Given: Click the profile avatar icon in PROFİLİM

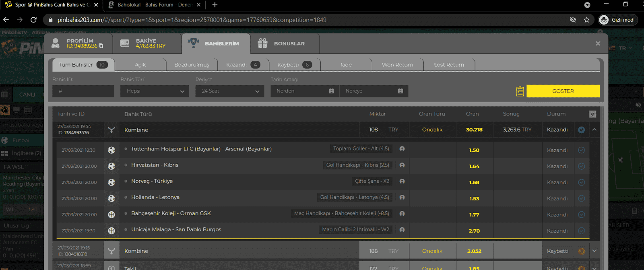Looking at the screenshot, I should coord(56,43).
